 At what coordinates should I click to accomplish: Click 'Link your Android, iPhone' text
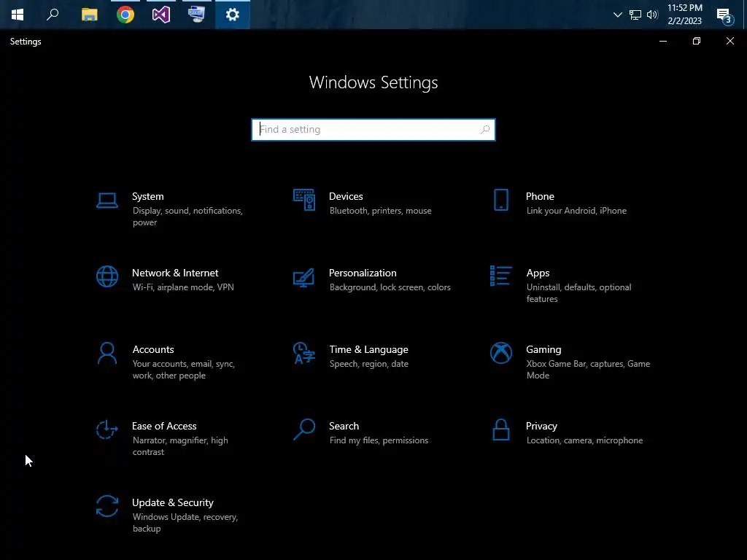pyautogui.click(x=576, y=211)
